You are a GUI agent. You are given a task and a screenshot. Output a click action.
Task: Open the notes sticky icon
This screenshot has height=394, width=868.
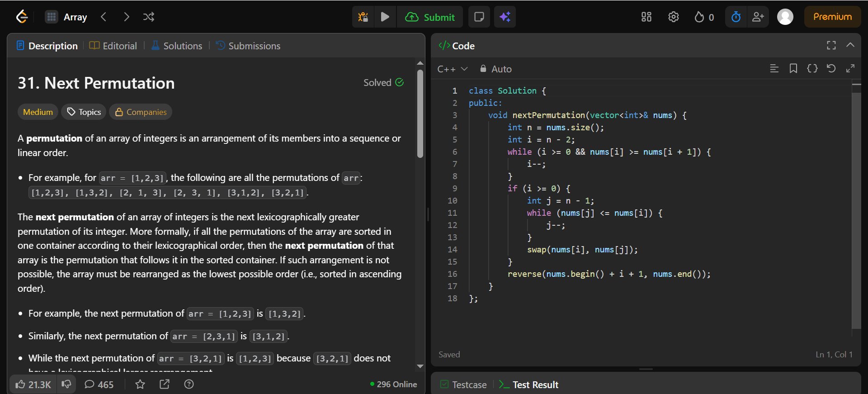pyautogui.click(x=479, y=17)
